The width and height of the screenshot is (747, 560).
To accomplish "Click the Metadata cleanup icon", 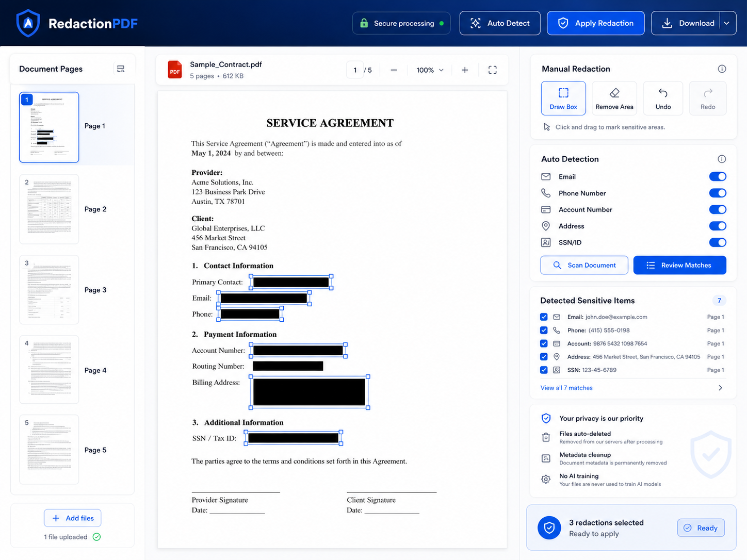I will (x=546, y=458).
